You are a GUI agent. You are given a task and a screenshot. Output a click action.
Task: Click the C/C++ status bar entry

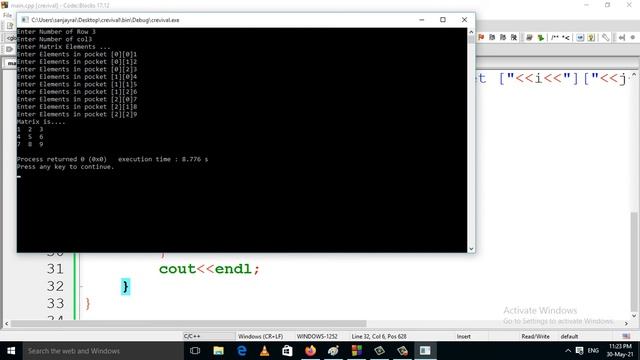(x=192, y=336)
